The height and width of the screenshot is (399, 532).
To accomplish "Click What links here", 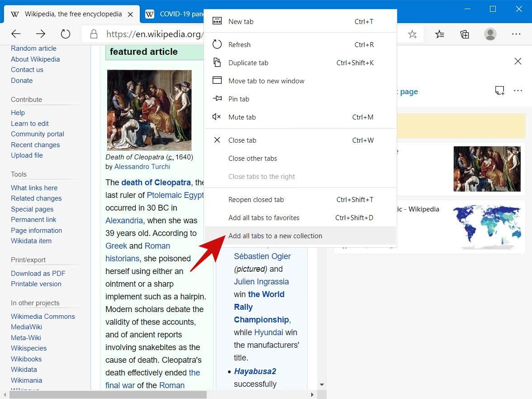I will [34, 188].
